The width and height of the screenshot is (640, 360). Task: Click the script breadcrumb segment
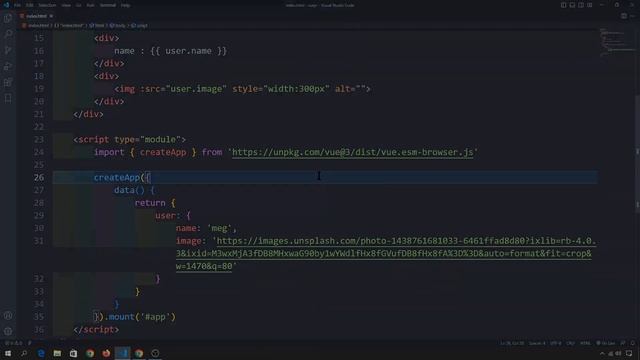coord(139,25)
